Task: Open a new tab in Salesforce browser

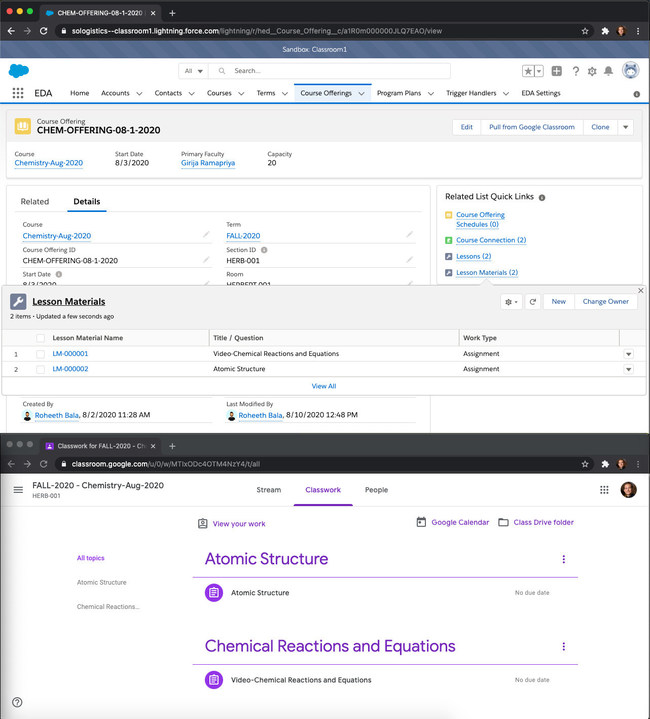Action: pos(172,13)
